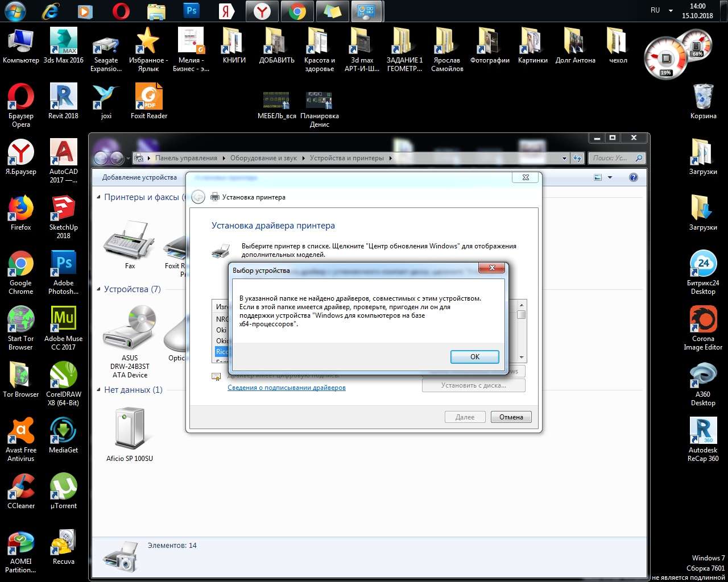The height and width of the screenshot is (582, 728).
Task: Open the КНИГИ folder on desktop
Action: click(234, 47)
